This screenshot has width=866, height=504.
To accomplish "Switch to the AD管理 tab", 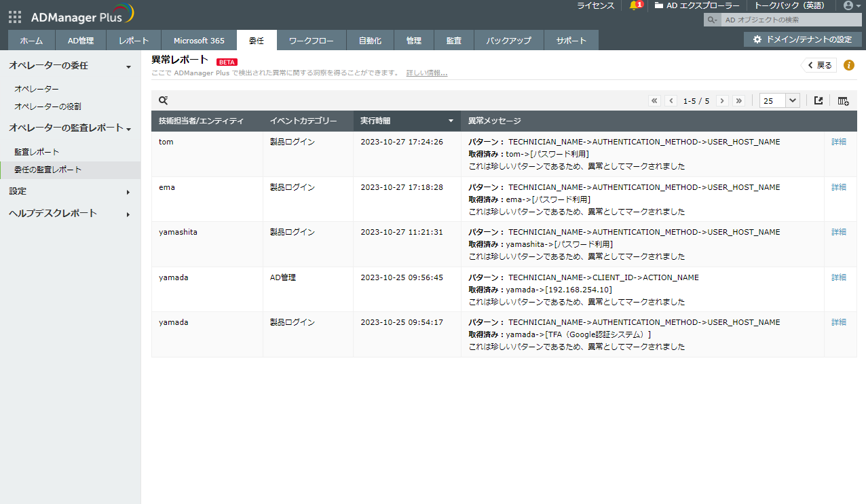I will coord(81,41).
